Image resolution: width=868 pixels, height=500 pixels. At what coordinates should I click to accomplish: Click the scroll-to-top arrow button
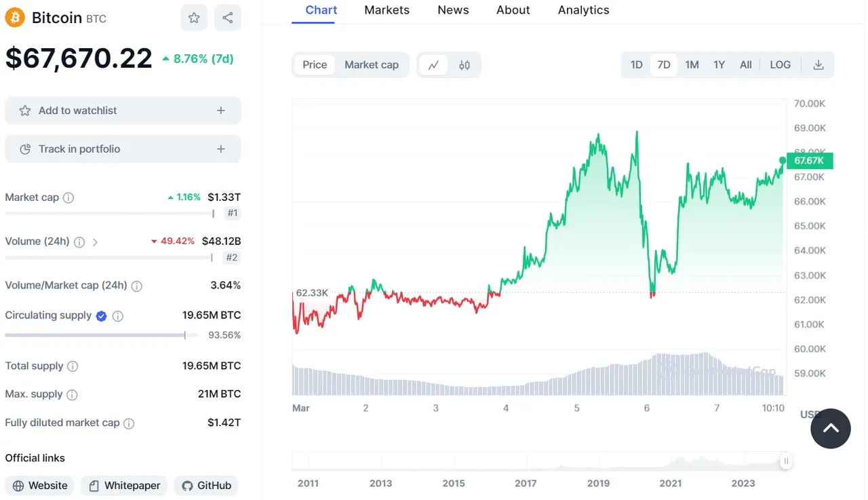click(831, 429)
